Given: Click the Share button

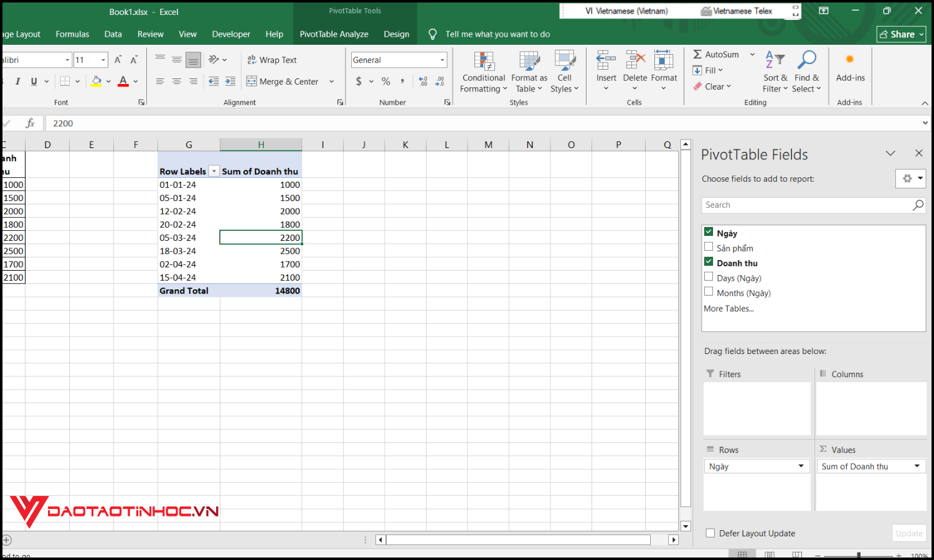Looking at the screenshot, I should pyautogui.click(x=901, y=34).
